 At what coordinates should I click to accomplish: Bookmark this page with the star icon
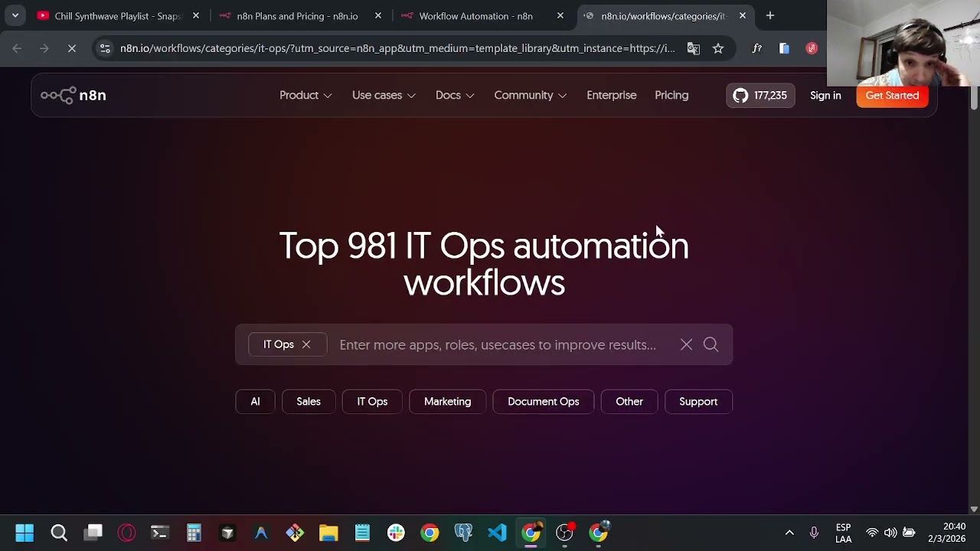(718, 48)
